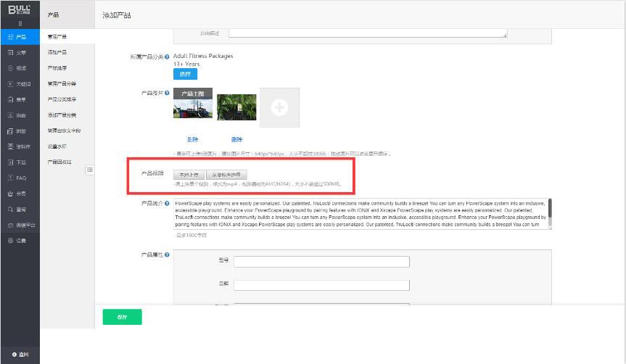Collapse the submenu with the side handle
Viewport: 626px width, 364px height.
point(89,170)
